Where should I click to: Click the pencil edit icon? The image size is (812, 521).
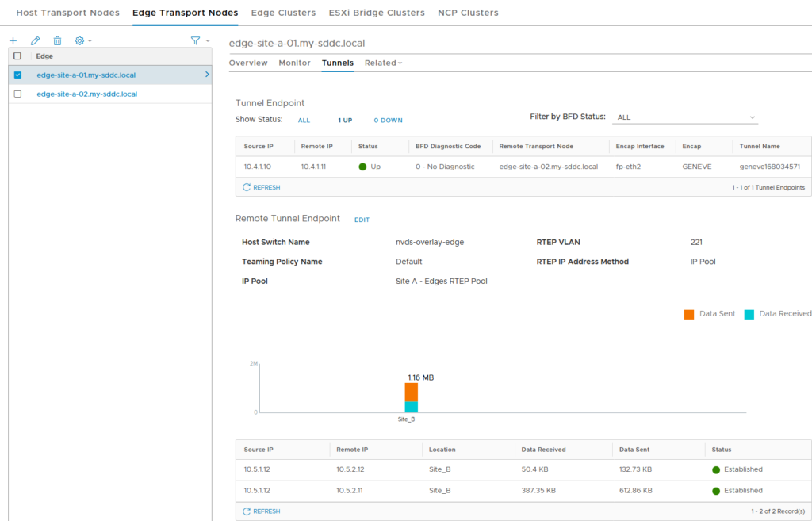[x=35, y=40]
